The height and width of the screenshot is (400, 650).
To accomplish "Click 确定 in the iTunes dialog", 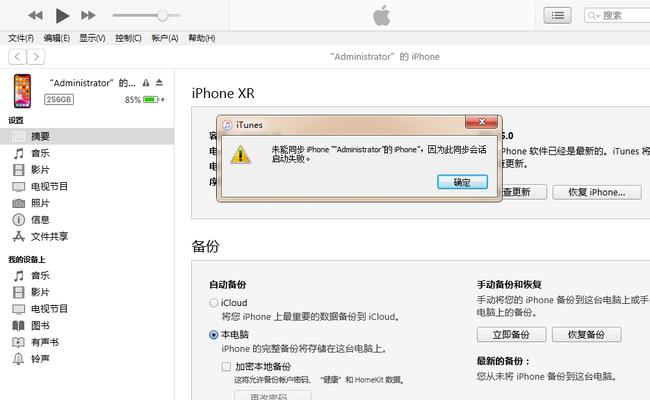I will [x=462, y=182].
